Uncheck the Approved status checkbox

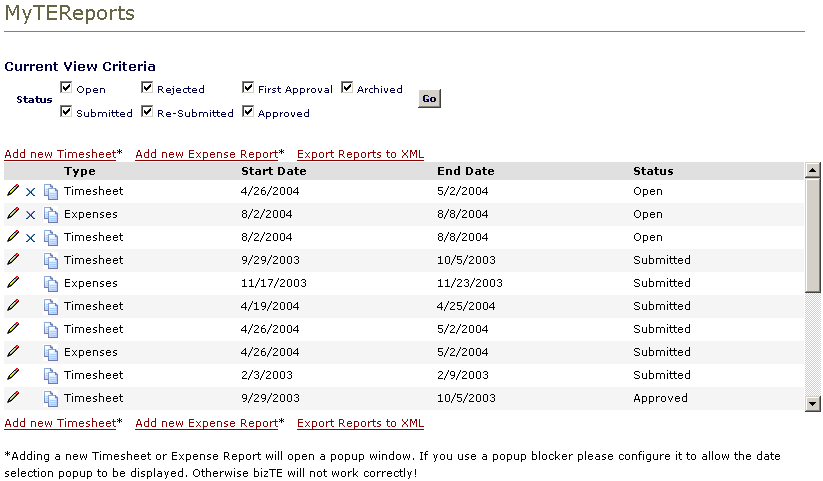point(248,111)
